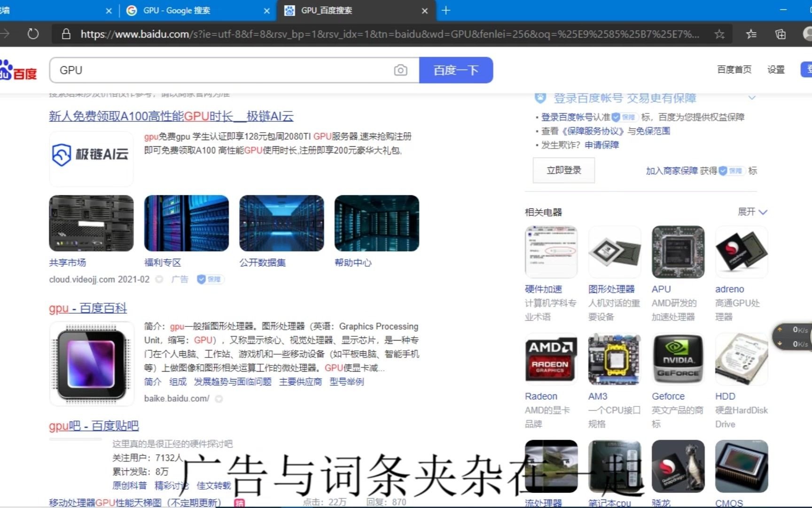This screenshot has height=508, width=812.
Task: Open the gpu吧 - 百度贴吧 result
Action: [x=94, y=426]
